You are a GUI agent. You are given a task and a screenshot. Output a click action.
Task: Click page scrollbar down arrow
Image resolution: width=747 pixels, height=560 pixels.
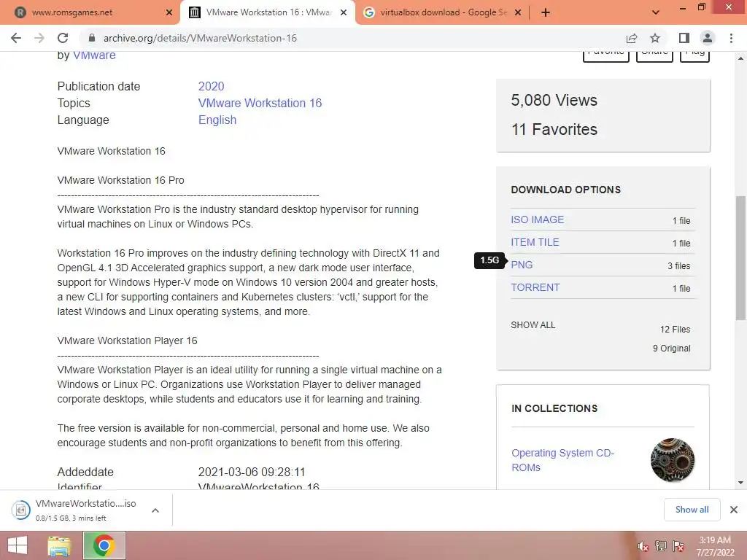click(x=740, y=483)
